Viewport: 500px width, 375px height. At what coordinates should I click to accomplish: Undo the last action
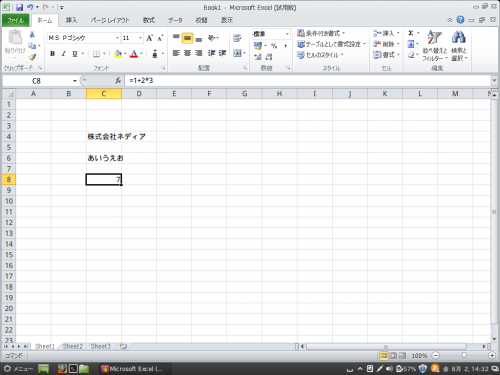pos(30,7)
